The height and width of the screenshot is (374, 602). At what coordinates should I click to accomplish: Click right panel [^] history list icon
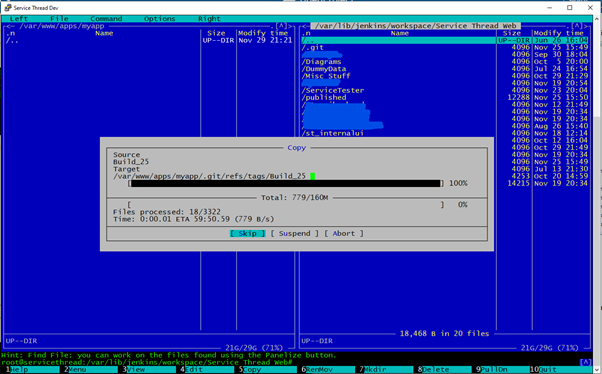(577, 26)
